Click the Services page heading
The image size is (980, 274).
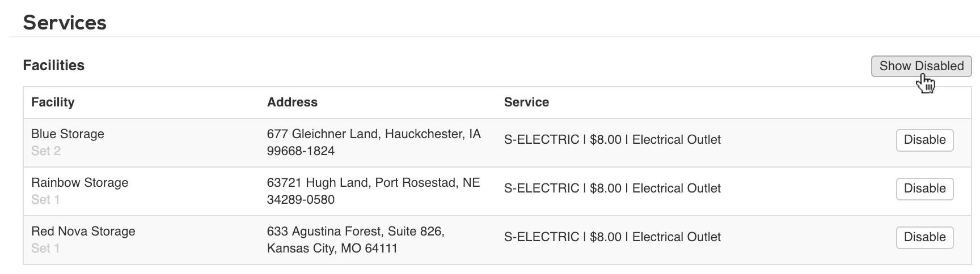coord(65,23)
